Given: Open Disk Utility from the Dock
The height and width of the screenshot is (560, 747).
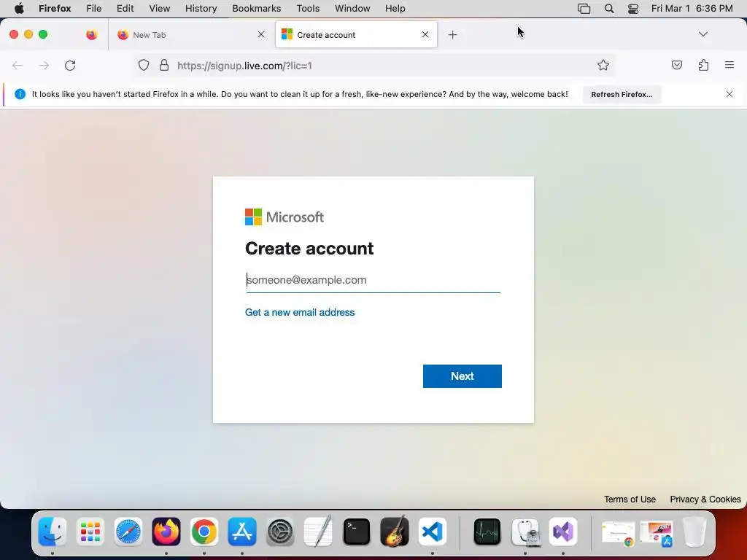Looking at the screenshot, I should click(525, 532).
